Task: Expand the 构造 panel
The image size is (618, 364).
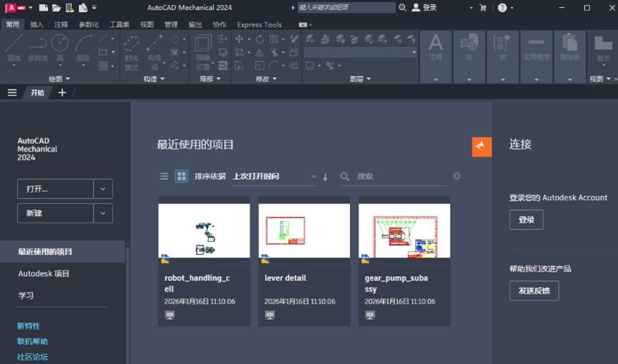Action: click(x=154, y=79)
